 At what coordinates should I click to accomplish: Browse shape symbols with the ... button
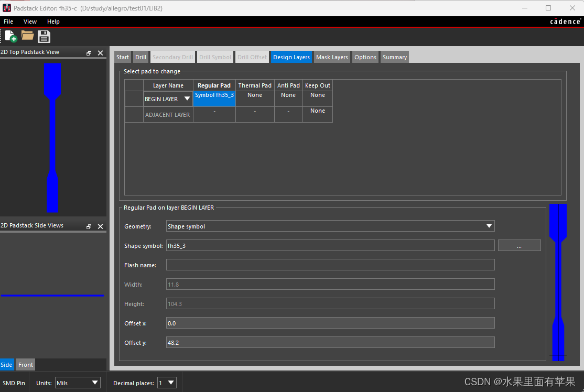[x=519, y=246]
